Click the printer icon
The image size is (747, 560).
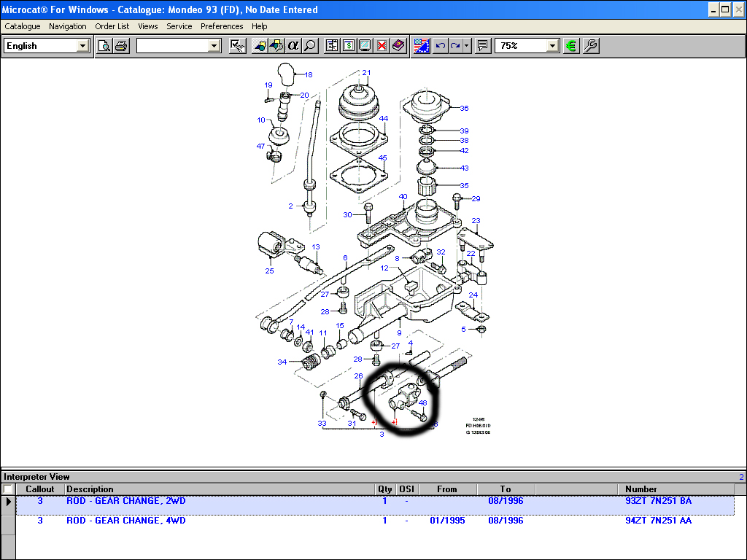pyautogui.click(x=121, y=46)
